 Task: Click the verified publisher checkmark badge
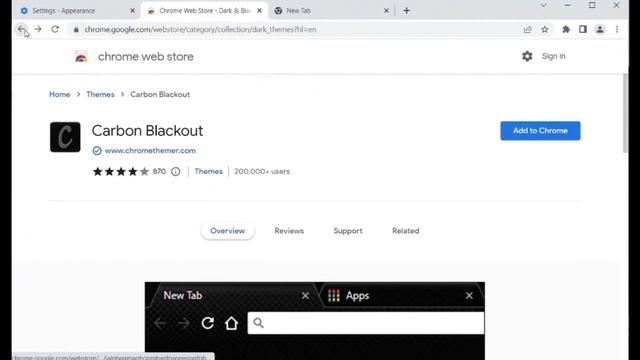tap(97, 151)
